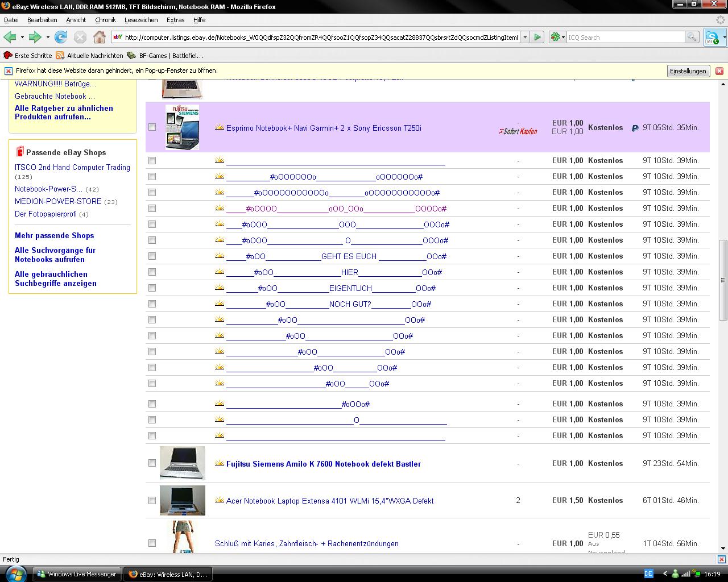Viewport: 728px width, 582px height.
Task: Click the status bar popup-blocked icon
Action: [721, 559]
